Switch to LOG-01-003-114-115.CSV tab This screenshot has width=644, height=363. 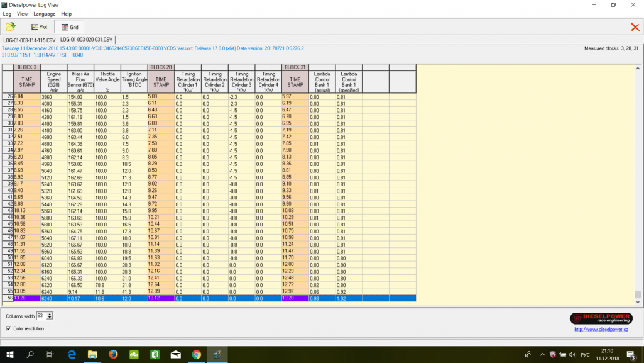pyautogui.click(x=29, y=40)
